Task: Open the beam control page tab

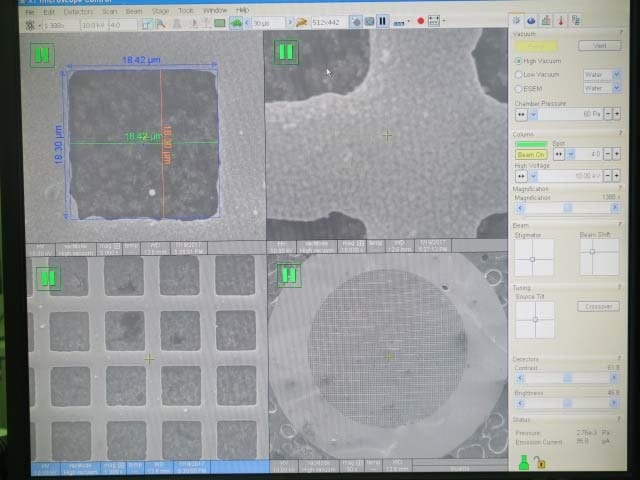Action: tap(517, 20)
